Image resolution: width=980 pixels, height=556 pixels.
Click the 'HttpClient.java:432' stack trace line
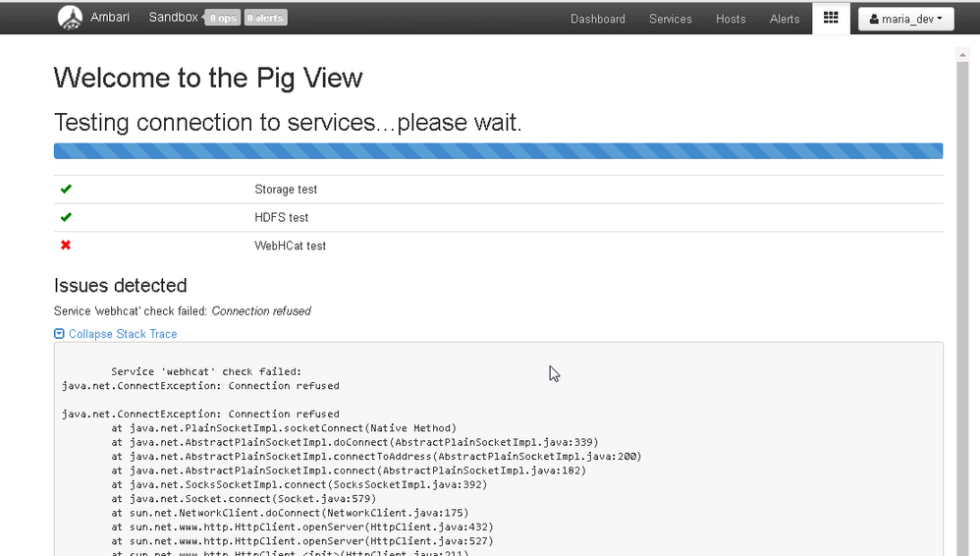pyautogui.click(x=301, y=528)
